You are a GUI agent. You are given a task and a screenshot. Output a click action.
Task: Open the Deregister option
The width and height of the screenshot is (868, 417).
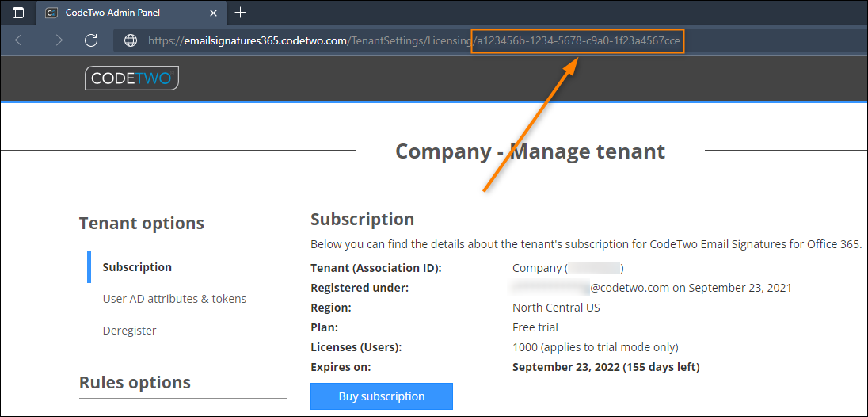tap(130, 331)
